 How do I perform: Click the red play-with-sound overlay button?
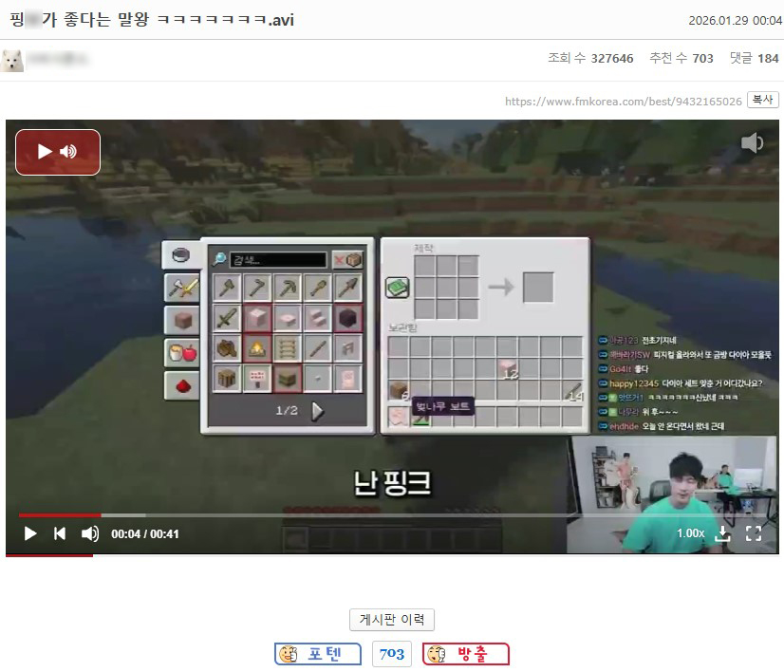pyautogui.click(x=58, y=152)
